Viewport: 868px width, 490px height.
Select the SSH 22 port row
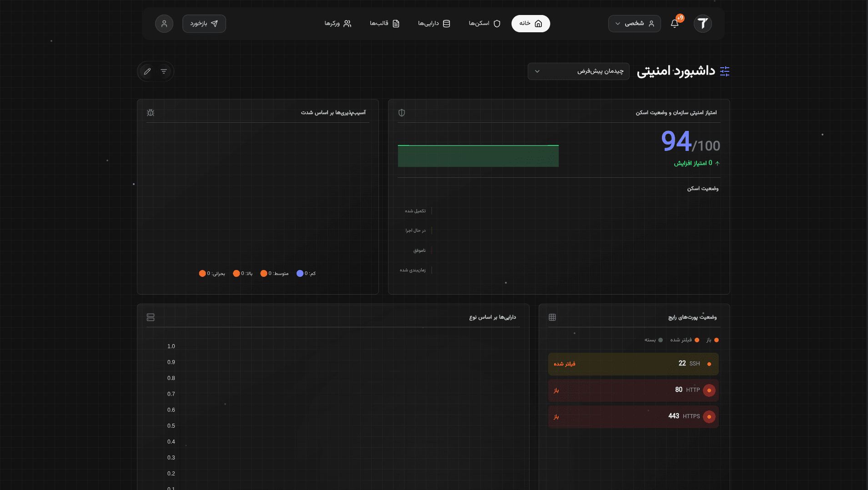pos(633,364)
